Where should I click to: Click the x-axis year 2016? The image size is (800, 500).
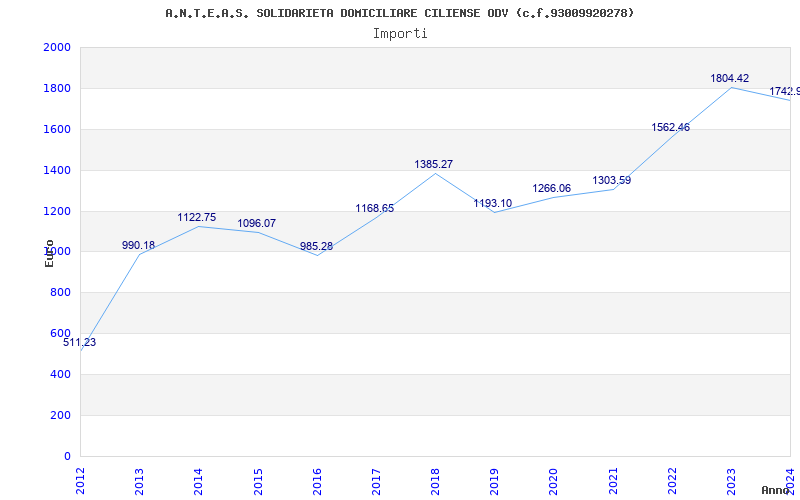317,481
